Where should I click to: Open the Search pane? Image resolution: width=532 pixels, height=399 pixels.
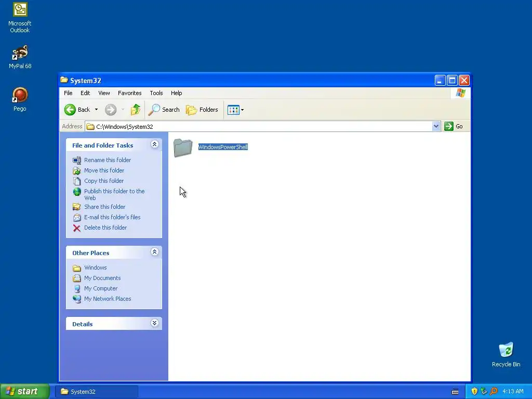[164, 110]
